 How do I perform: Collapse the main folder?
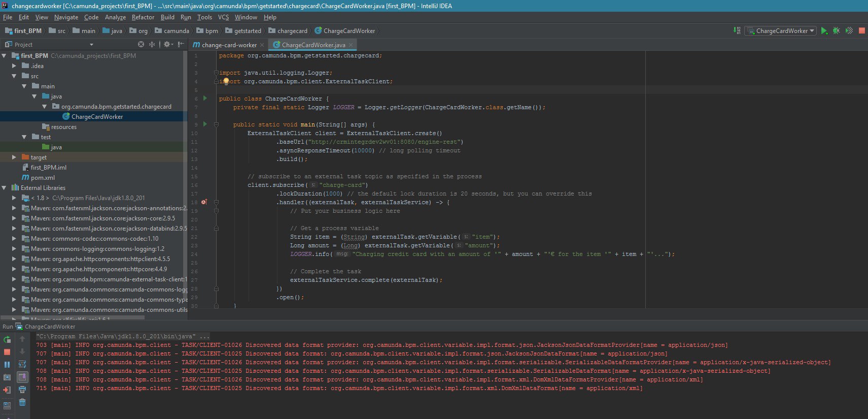tap(24, 86)
